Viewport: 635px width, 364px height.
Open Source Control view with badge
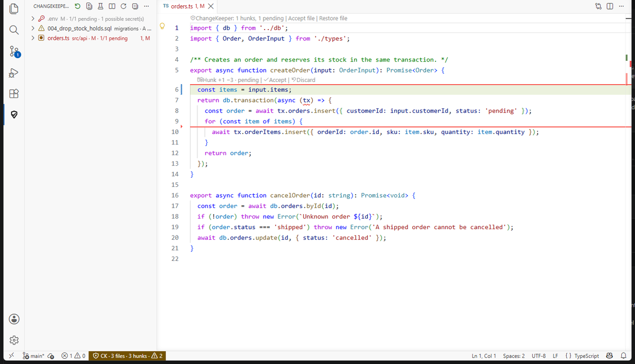tap(15, 51)
